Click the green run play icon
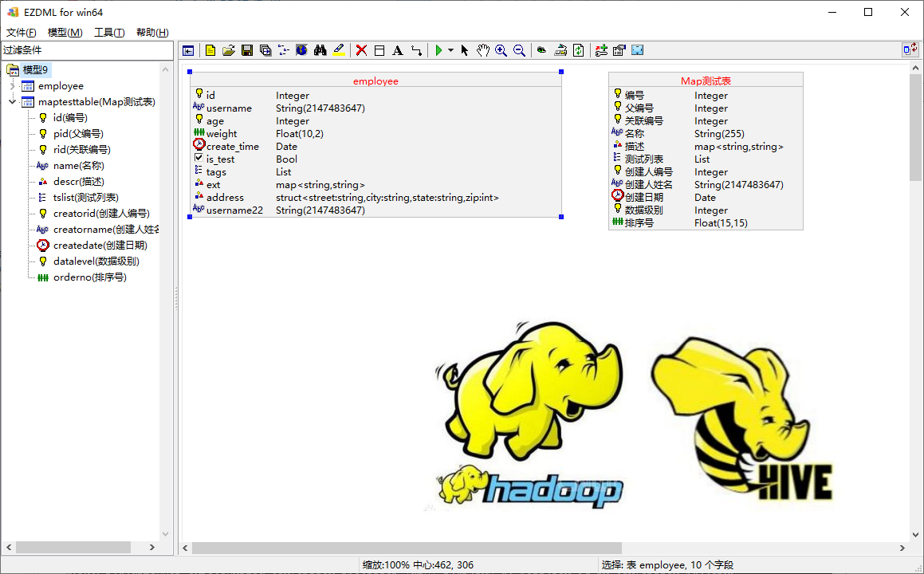 (438, 51)
